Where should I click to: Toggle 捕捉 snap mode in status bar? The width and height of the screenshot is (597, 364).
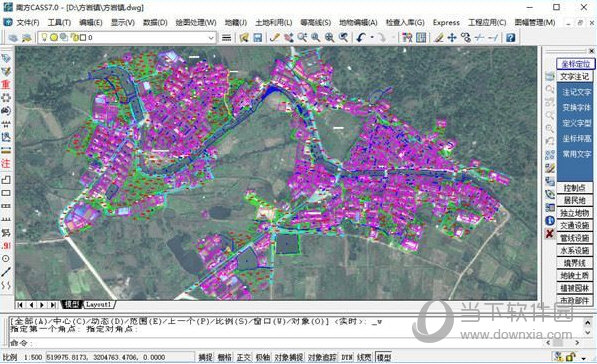coord(205,357)
